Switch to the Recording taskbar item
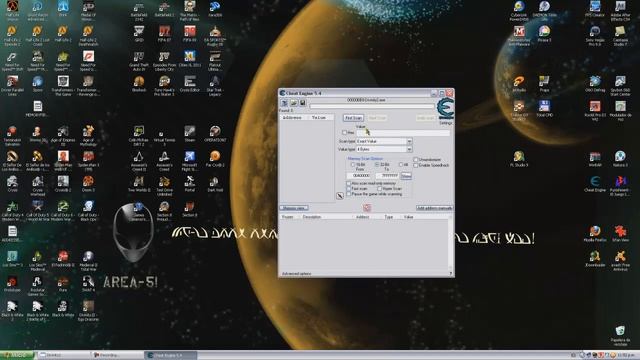This screenshot has width=640, height=360. (116, 356)
